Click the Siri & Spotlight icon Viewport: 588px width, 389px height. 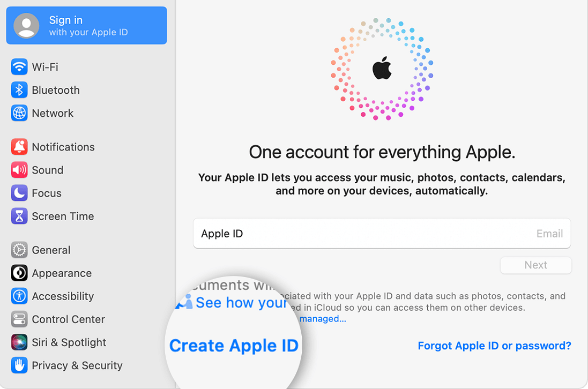[x=19, y=342]
